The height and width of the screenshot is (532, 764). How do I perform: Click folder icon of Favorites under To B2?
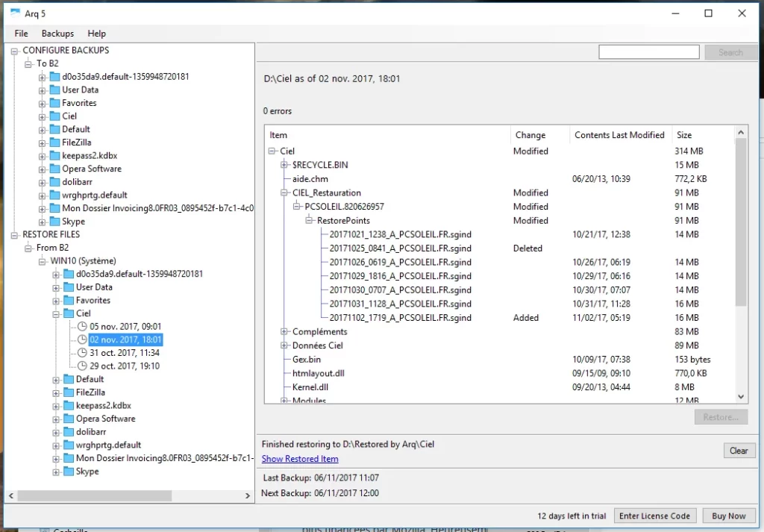tap(54, 103)
